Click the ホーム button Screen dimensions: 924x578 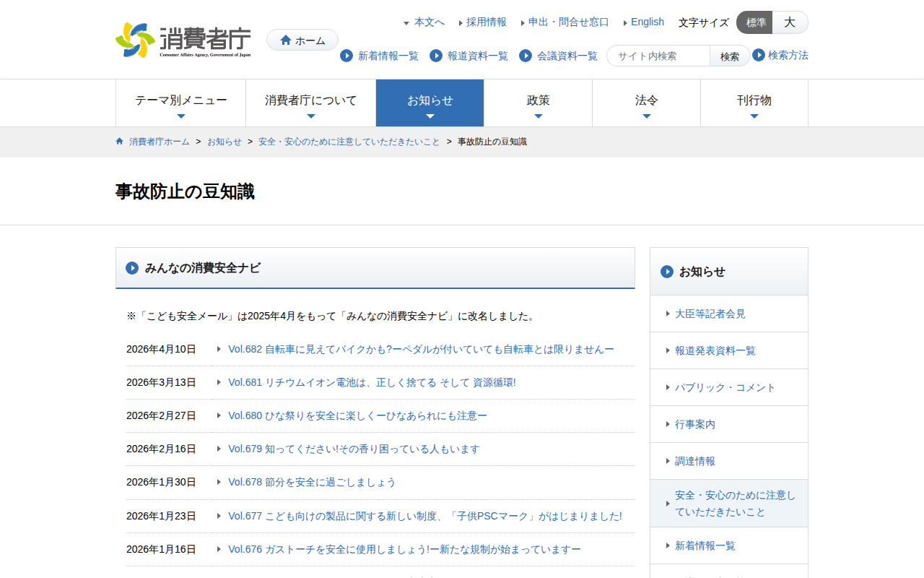302,40
